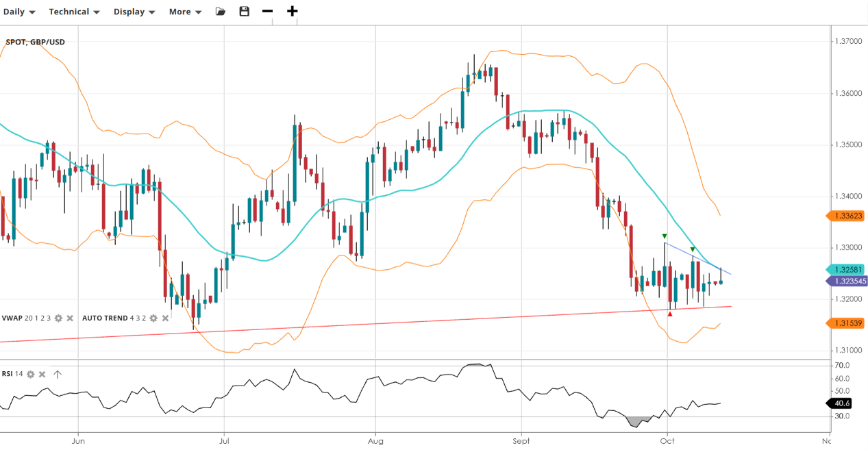The height and width of the screenshot is (452, 868).
Task: Click the 1.323545 current price tag
Action: point(847,281)
